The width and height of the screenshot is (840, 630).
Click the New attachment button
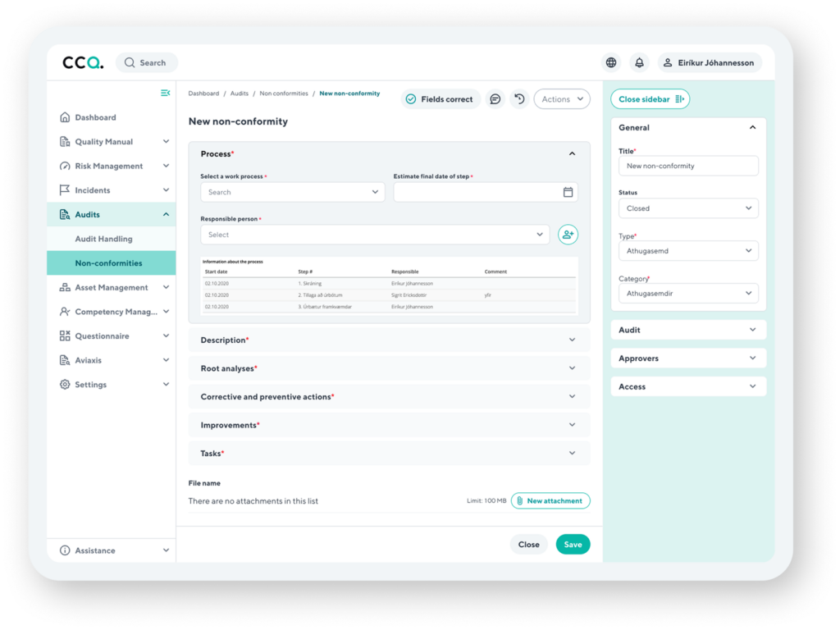coord(550,500)
